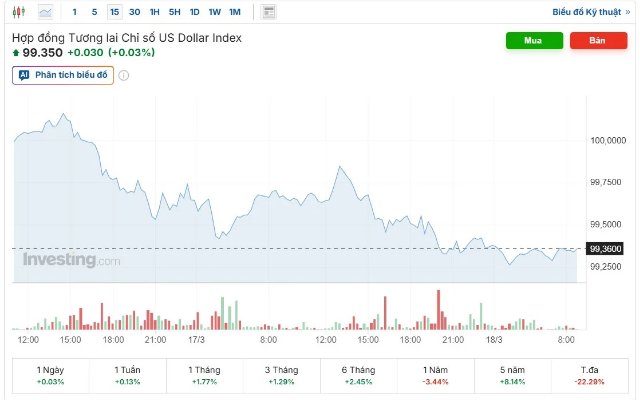Screen dimensions: 640x400
Task: Choose the 1D timeframe
Action: [x=195, y=12]
